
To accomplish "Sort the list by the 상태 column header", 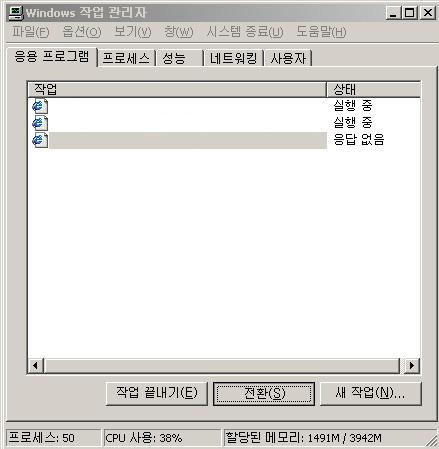I will (x=373, y=89).
